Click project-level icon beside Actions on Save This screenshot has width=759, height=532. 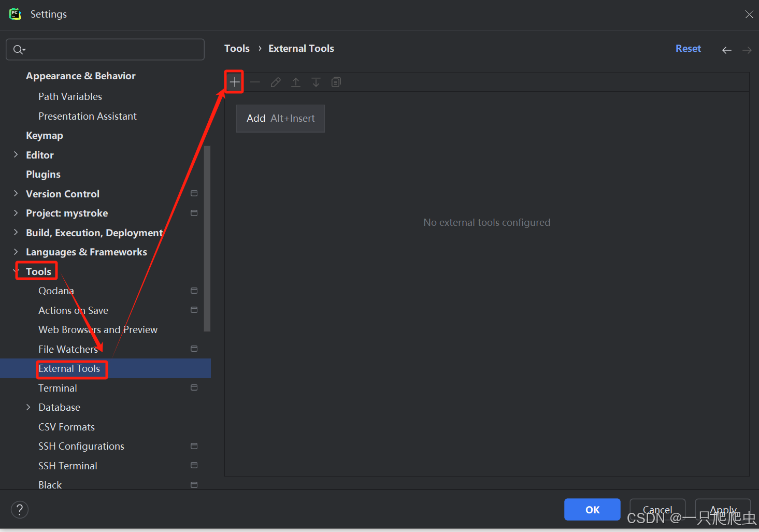click(194, 310)
